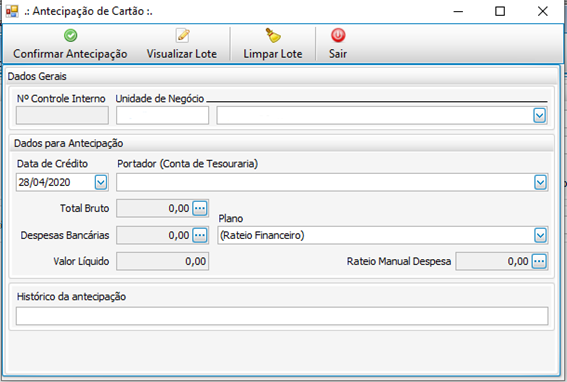Click the Confirmar Antecipação label
Screen dimensions: 567x382
70,54
